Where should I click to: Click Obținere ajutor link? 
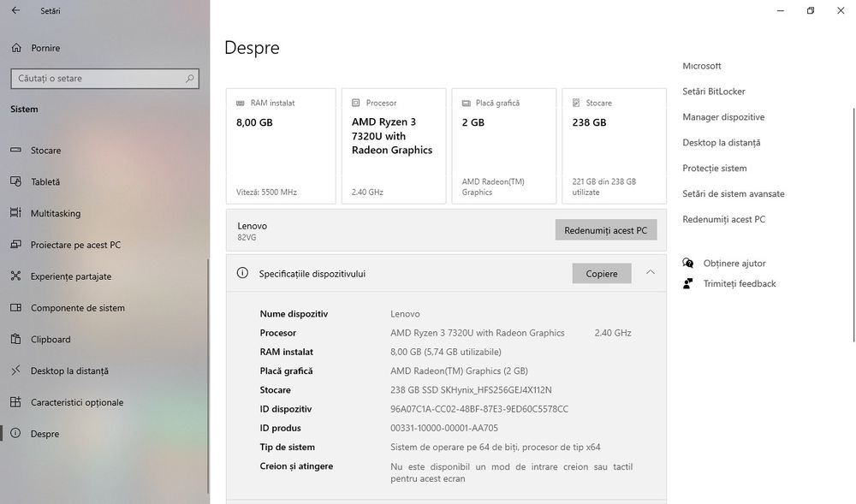(734, 264)
